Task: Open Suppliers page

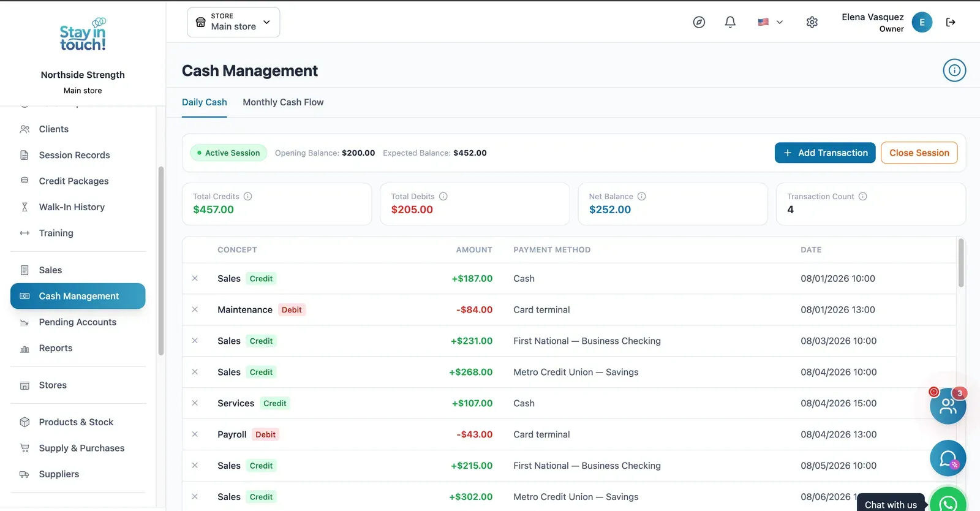Action: (78, 474)
